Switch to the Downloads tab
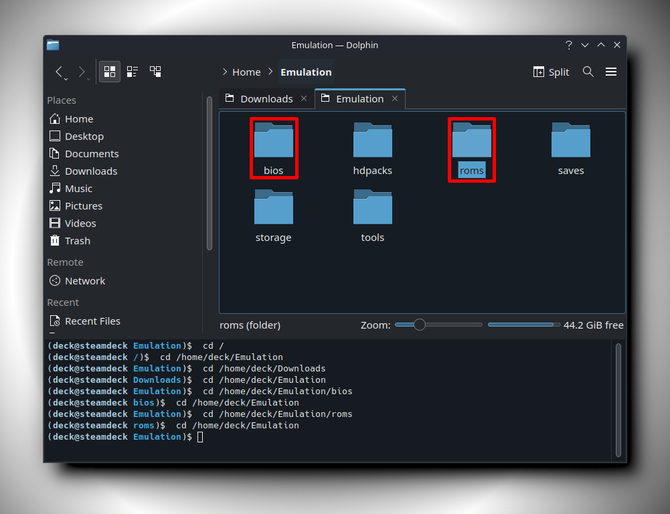The image size is (670, 514). pos(266,99)
